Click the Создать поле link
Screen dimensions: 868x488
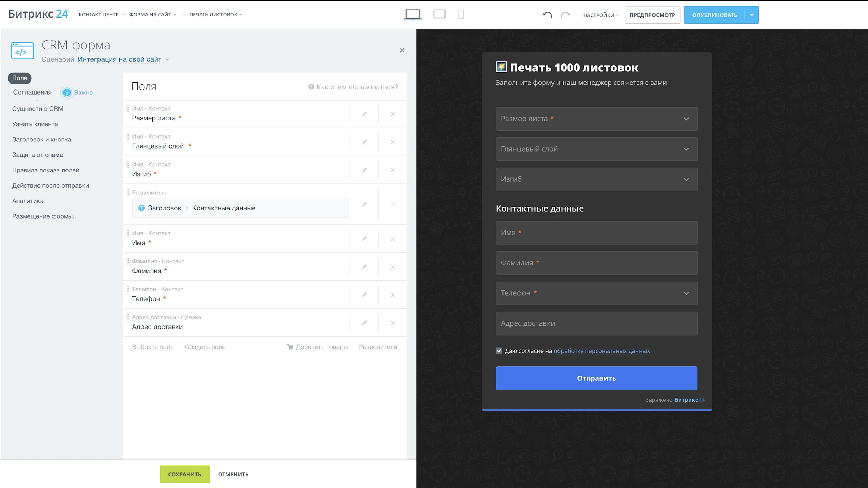click(205, 347)
